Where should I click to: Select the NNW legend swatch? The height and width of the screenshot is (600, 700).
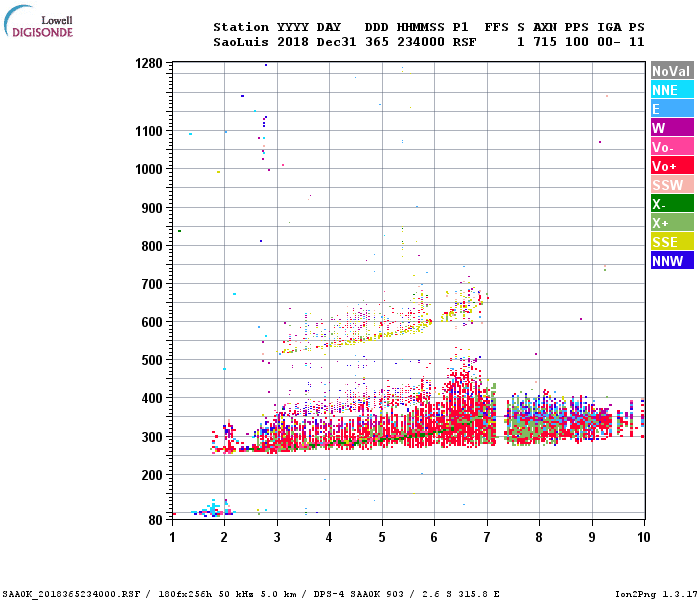[x=672, y=260]
